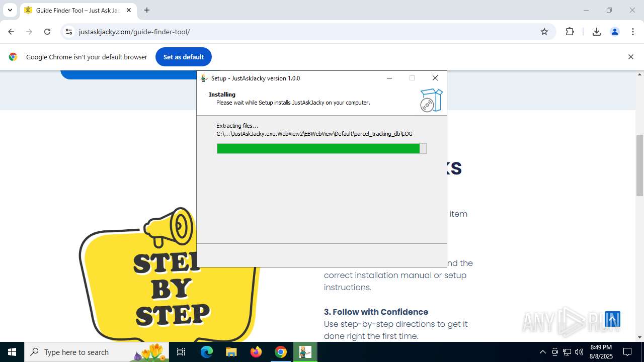Click the taskbar search box

click(97, 352)
